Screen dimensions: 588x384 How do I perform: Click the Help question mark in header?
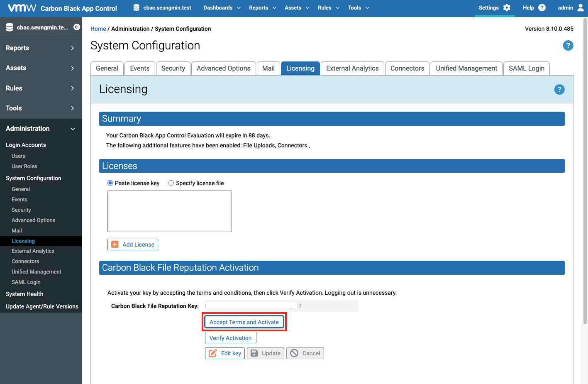[542, 7]
